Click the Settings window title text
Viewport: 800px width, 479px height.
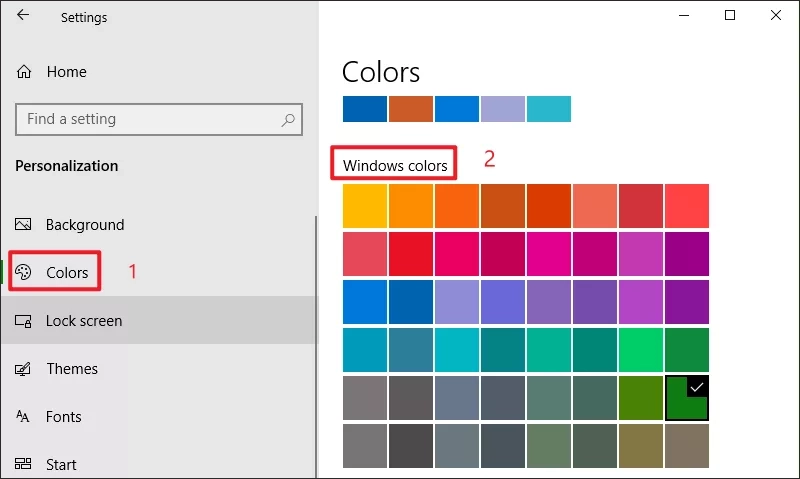[x=84, y=17]
